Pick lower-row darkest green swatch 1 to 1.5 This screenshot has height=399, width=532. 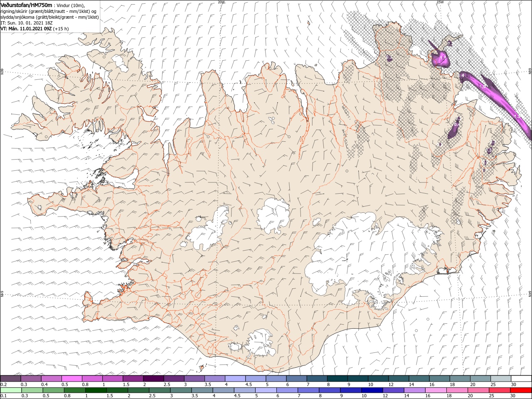[x=96, y=390]
